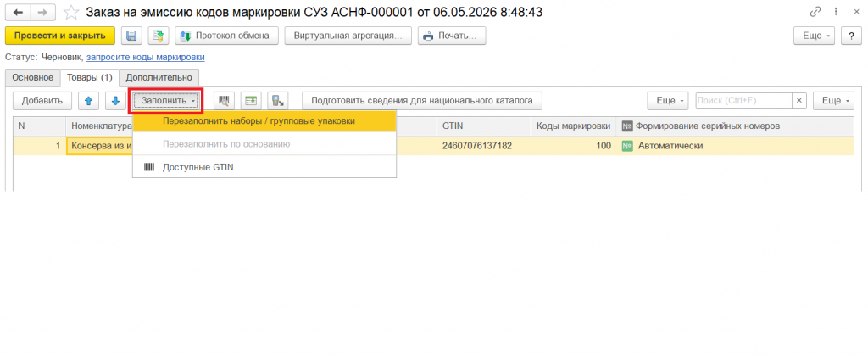
Task: Click the N column header
Action: click(x=39, y=126)
